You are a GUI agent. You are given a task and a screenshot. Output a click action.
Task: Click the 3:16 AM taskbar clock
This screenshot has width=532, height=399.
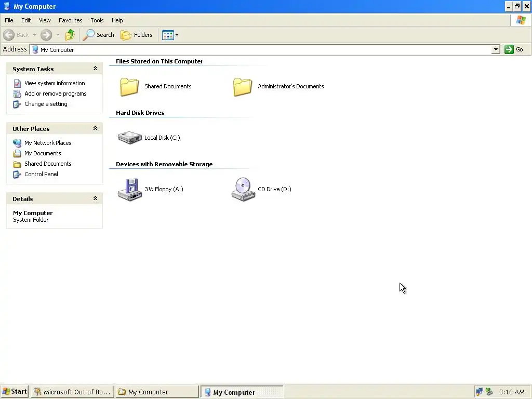click(x=512, y=392)
